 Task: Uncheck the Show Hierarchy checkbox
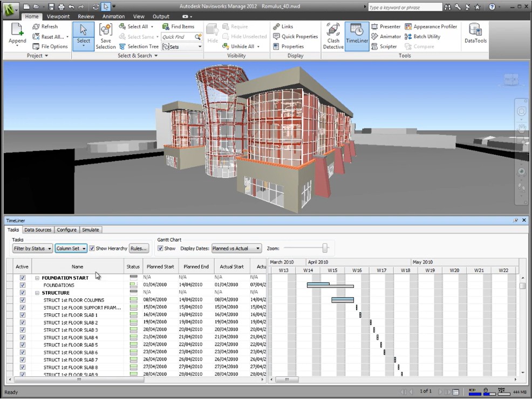[92, 249]
